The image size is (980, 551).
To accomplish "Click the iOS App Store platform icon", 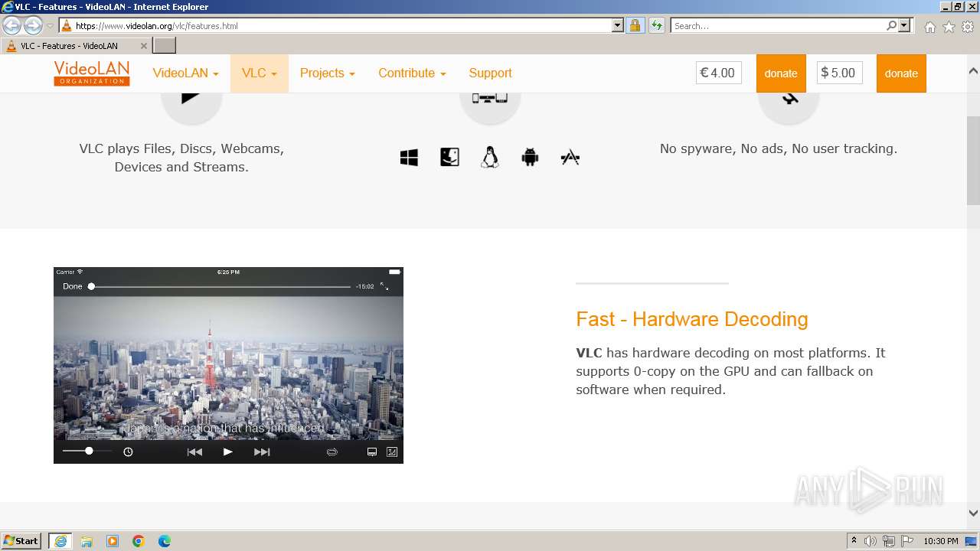I will click(570, 158).
